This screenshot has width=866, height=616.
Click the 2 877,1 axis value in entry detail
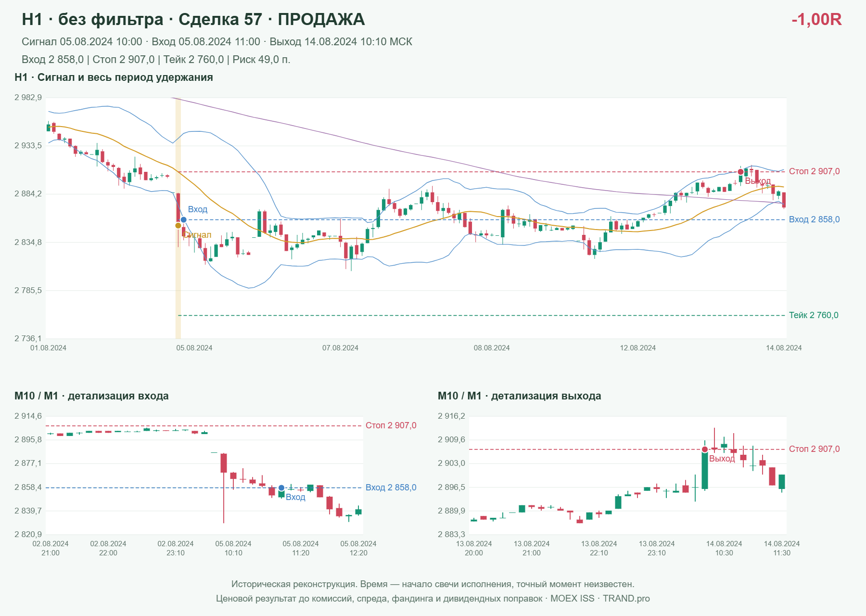click(28, 463)
